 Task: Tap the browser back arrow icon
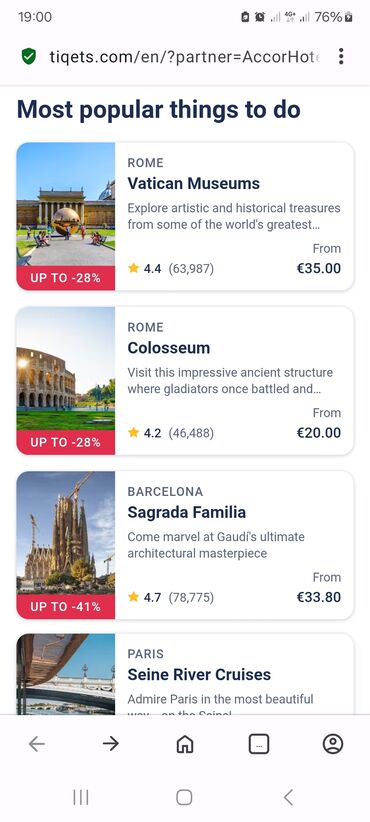click(37, 743)
